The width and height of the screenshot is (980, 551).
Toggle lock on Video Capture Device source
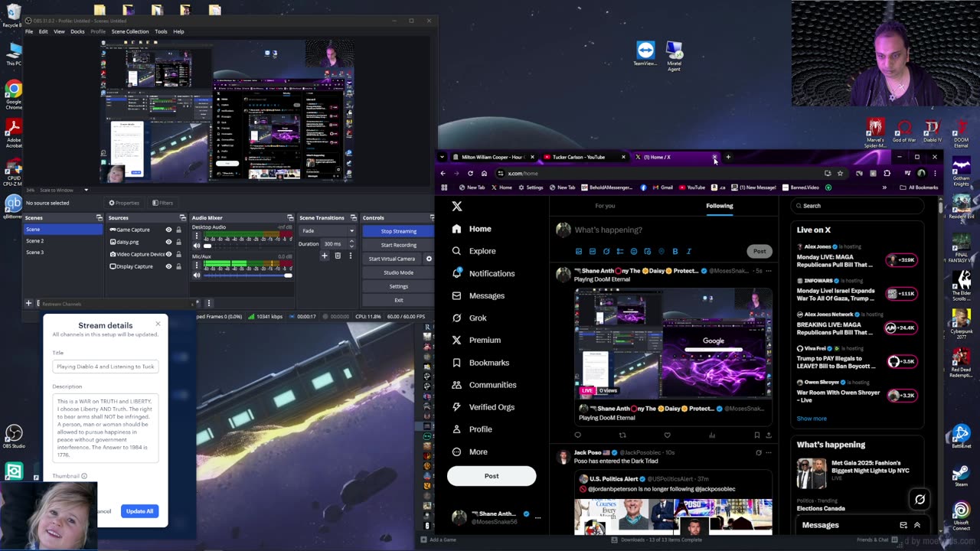tap(178, 254)
